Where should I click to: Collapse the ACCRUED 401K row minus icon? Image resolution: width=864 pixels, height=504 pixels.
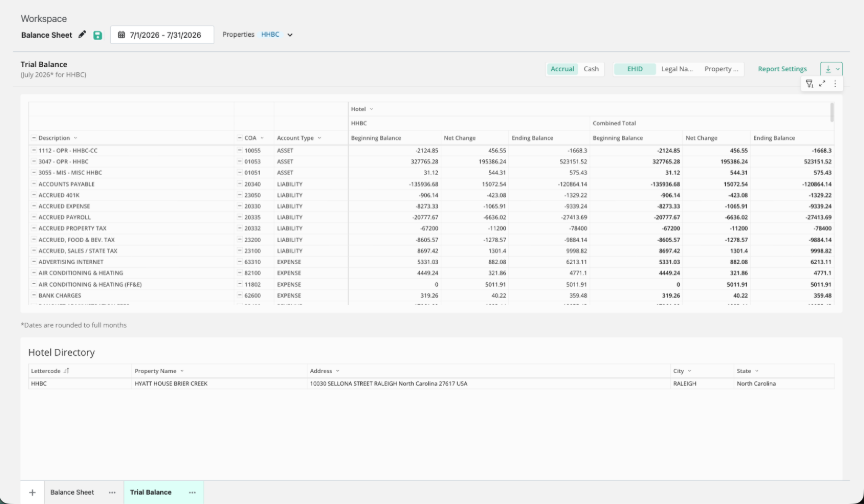tap(34, 195)
